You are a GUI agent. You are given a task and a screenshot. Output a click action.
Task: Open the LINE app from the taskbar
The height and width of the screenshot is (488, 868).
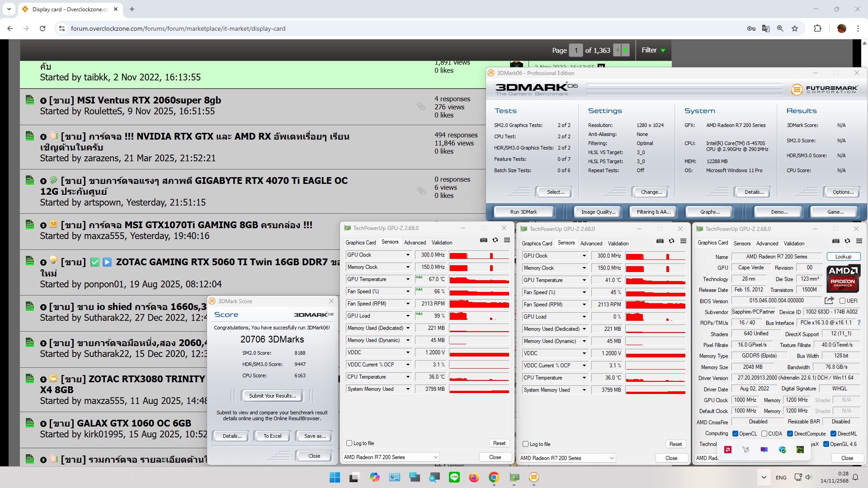454,477
